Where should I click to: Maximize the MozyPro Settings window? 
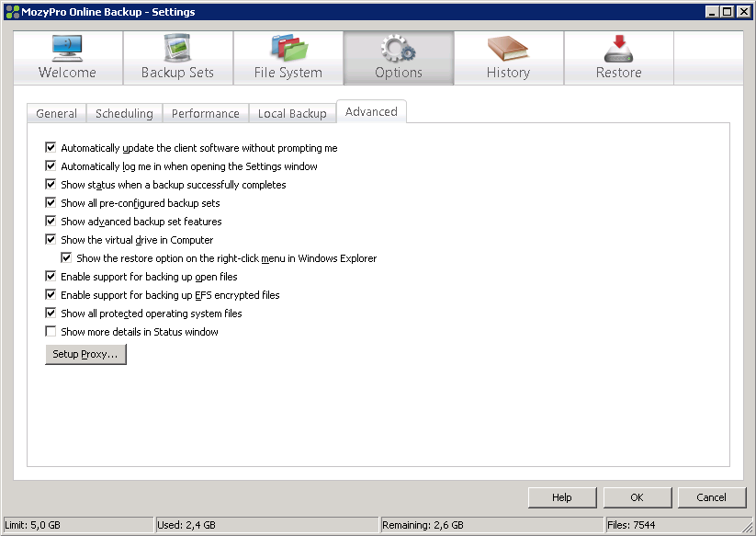tap(728, 12)
